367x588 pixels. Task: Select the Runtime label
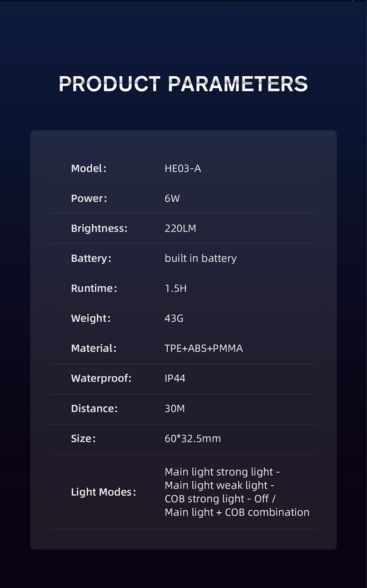tap(94, 288)
